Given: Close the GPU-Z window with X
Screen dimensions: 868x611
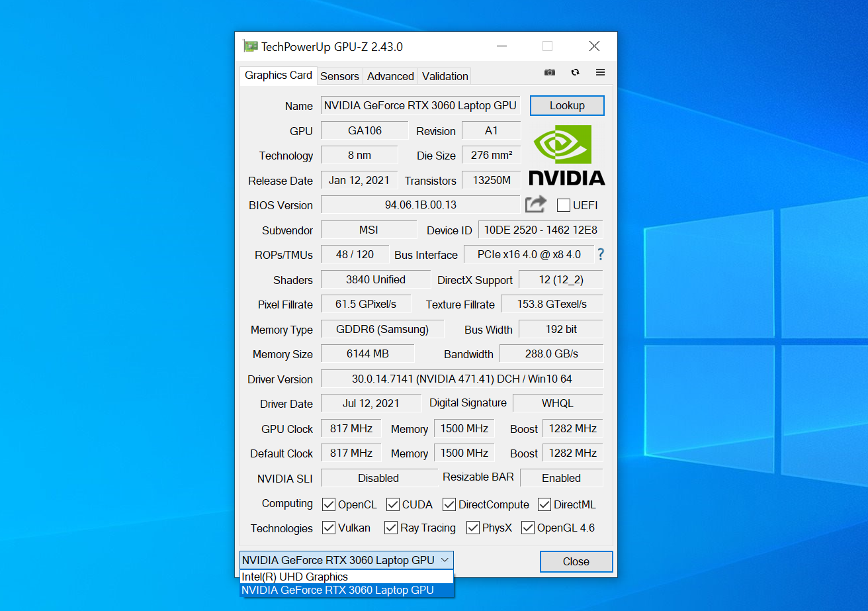Looking at the screenshot, I should tap(594, 46).
